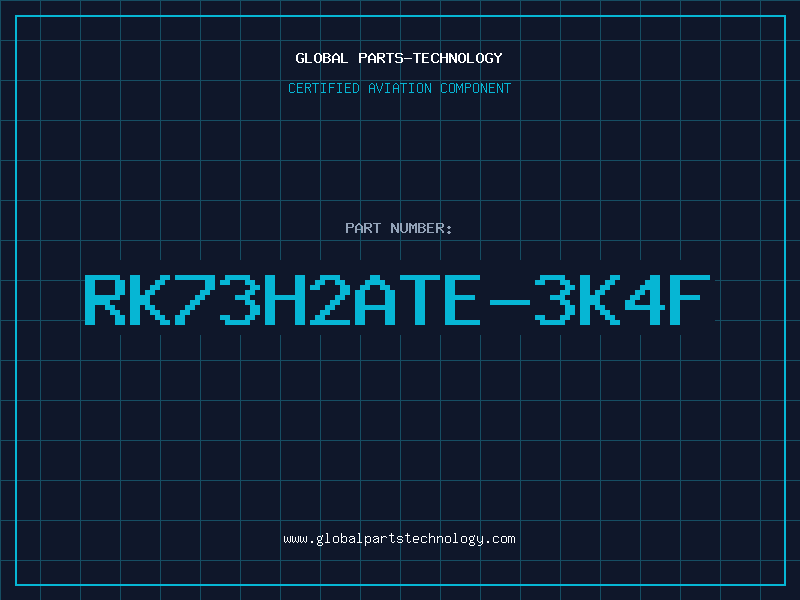Click the word CERTIFIED in the subtitle

coord(324,88)
